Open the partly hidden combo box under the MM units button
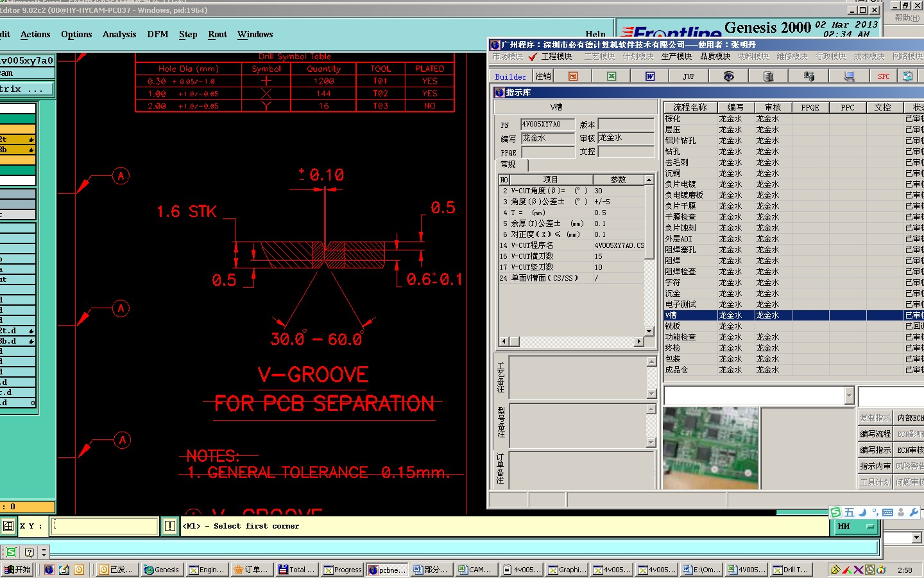The height and width of the screenshot is (578, 924). click(916, 538)
